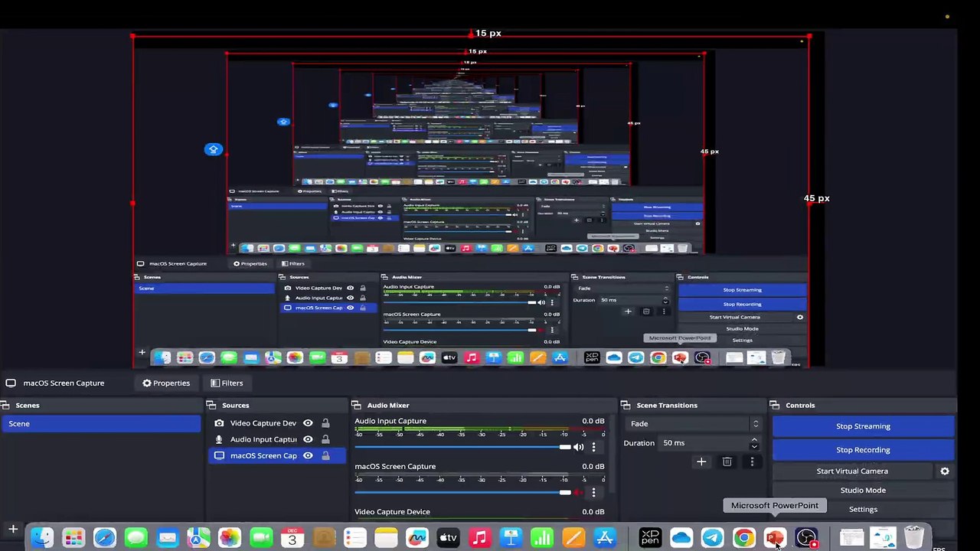Open macOS Screen Capture three-dot mixer menu
Image resolution: width=980 pixels, height=551 pixels.
(x=593, y=493)
